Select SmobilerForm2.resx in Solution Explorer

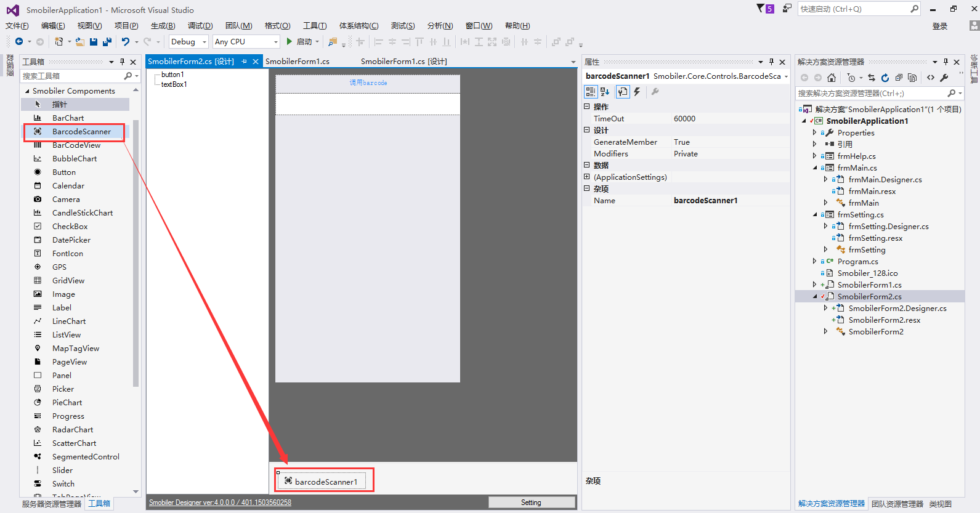884,320
